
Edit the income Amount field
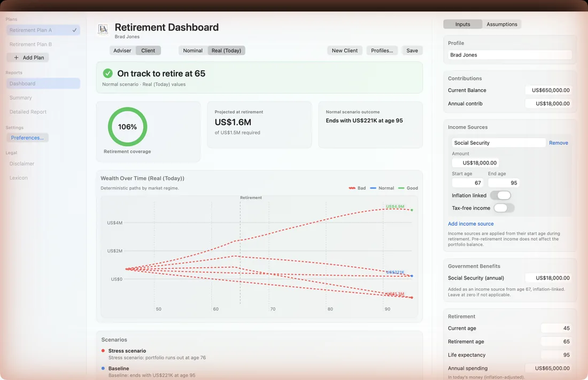tap(475, 163)
